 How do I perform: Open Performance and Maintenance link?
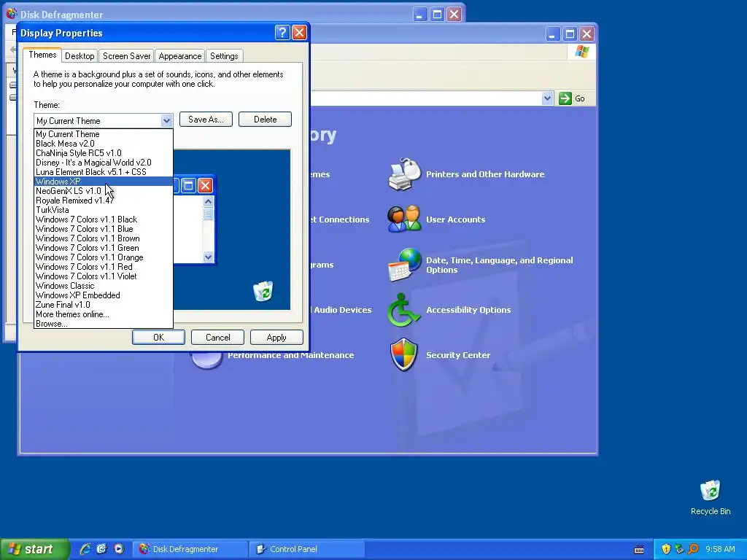coord(290,355)
